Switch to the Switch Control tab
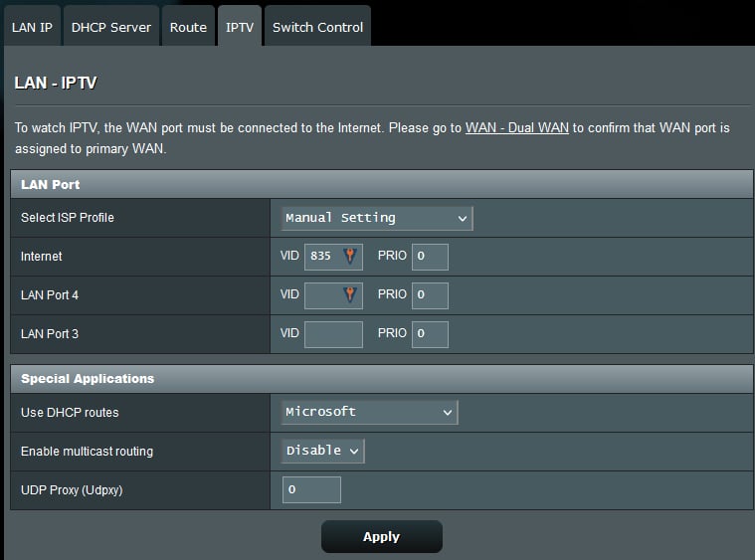This screenshot has width=755, height=560. click(317, 27)
